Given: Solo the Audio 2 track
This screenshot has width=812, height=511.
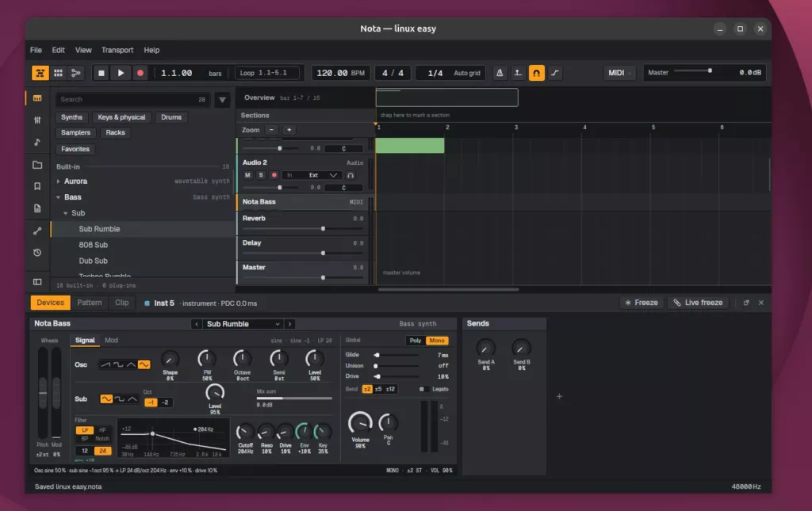Looking at the screenshot, I should [261, 175].
